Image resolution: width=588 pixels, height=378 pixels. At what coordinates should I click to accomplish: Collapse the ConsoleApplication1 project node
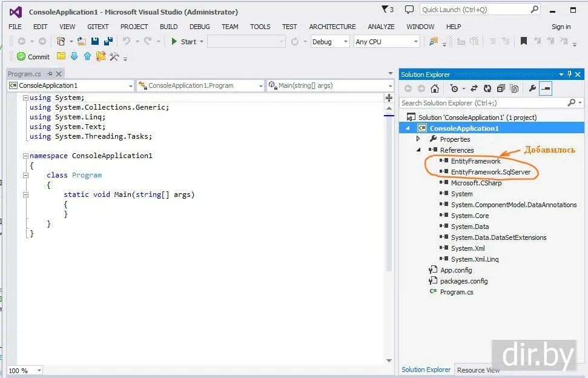point(408,128)
